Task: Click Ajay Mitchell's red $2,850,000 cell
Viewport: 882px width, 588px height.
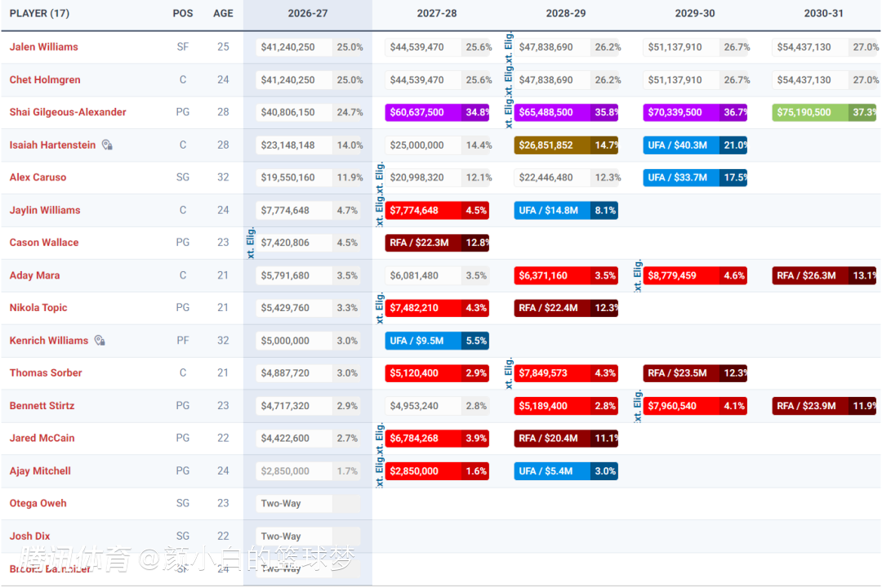Action: click(437, 471)
